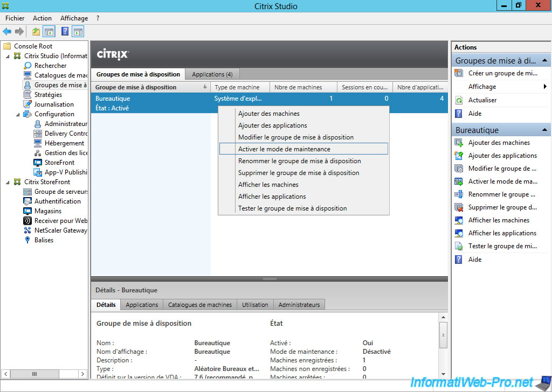The width and height of the screenshot is (552, 392).
Task: Click the Nbre de machines column header
Action: (x=303, y=87)
